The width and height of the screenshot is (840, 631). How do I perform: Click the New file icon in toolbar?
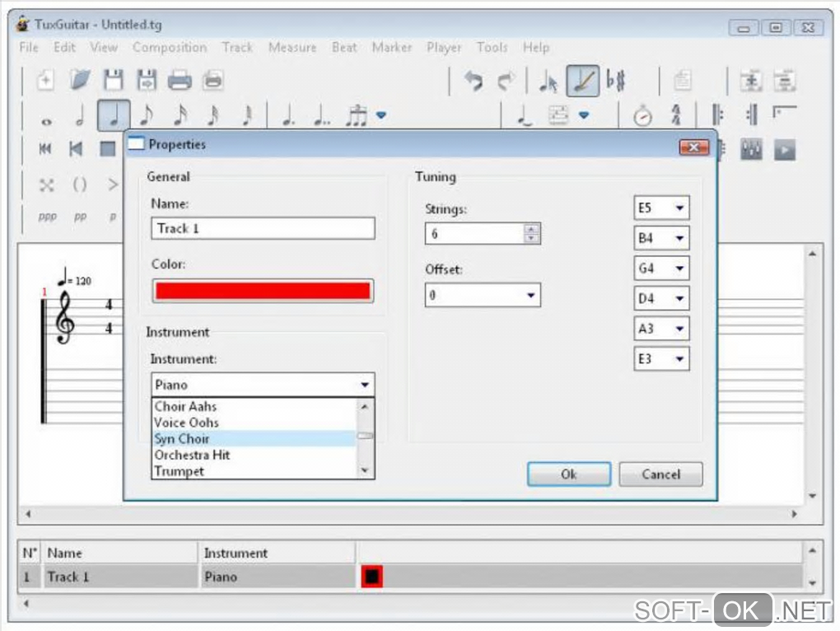(x=45, y=81)
